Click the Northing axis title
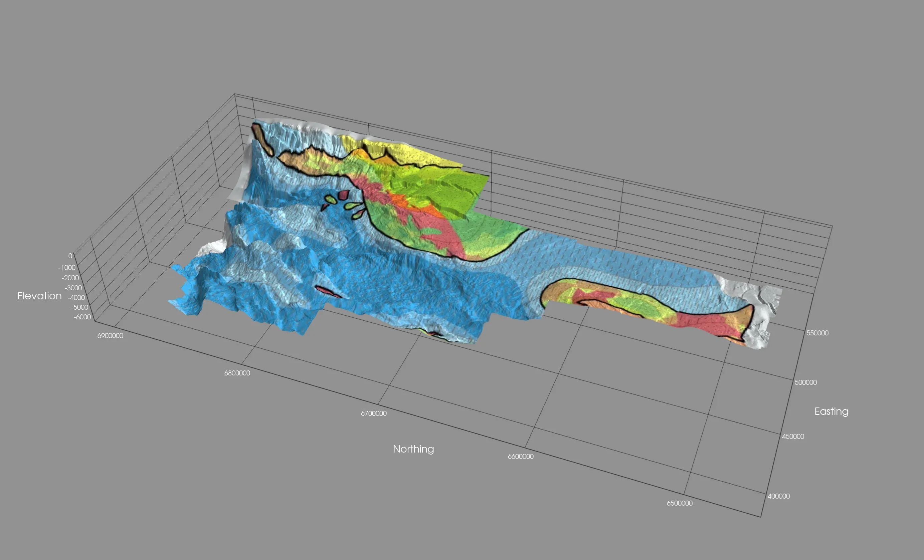924x560 pixels. 413,449
